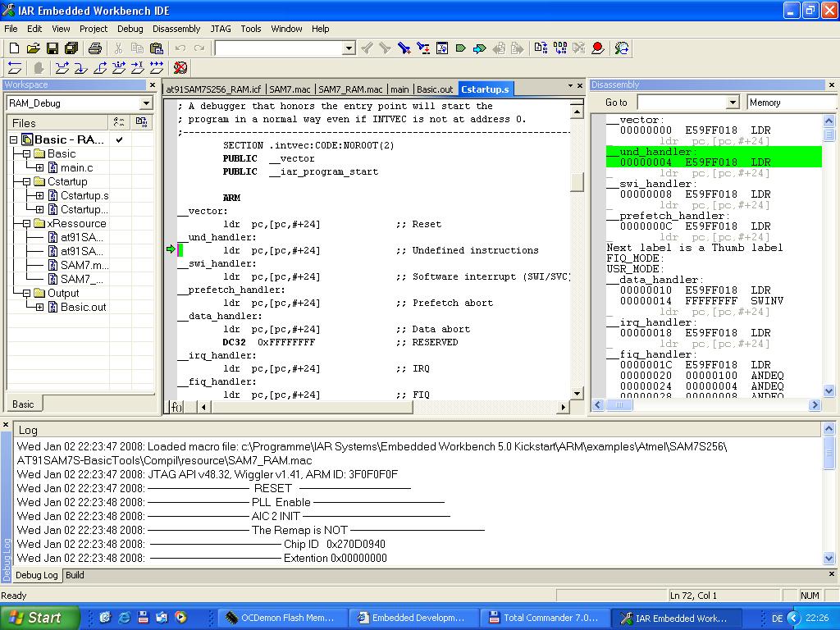This screenshot has height=630, width=840.
Task: Click the Debug without downloading icon
Action: [622, 48]
